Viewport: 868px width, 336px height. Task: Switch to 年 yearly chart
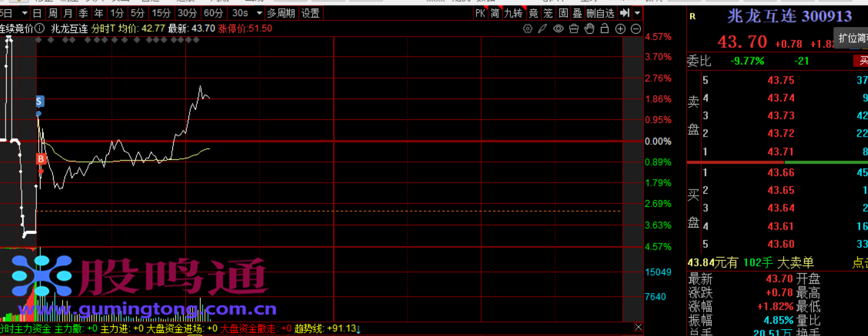[98, 13]
